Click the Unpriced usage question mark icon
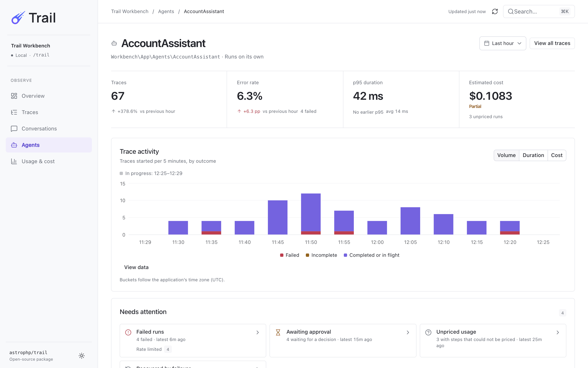Image resolution: width=588 pixels, height=368 pixels. tap(428, 332)
